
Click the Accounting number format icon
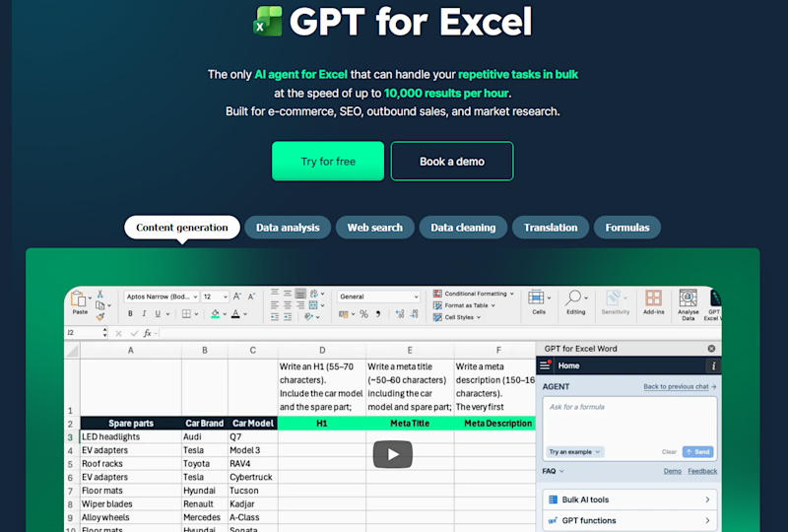point(344,314)
